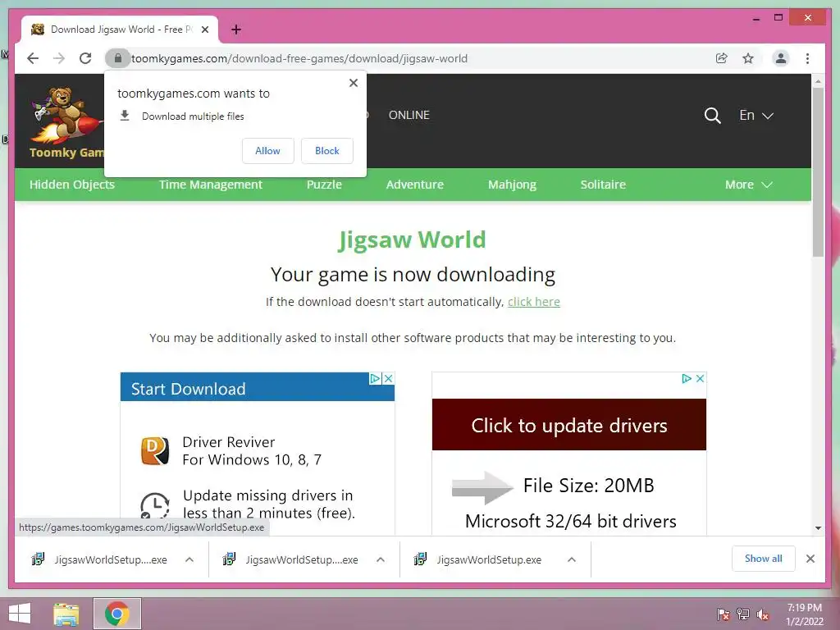This screenshot has height=630, width=840.
Task: Open AdChoices on the Driver Reviver ad
Action: (376, 378)
